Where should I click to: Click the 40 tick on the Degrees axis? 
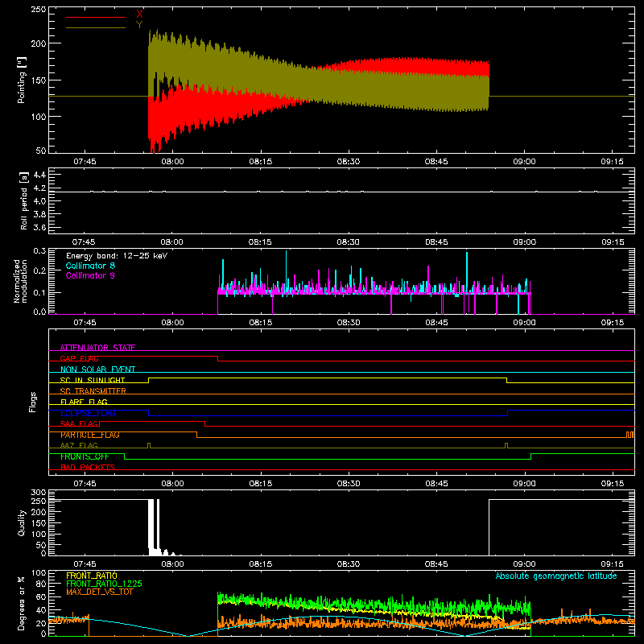(41, 610)
